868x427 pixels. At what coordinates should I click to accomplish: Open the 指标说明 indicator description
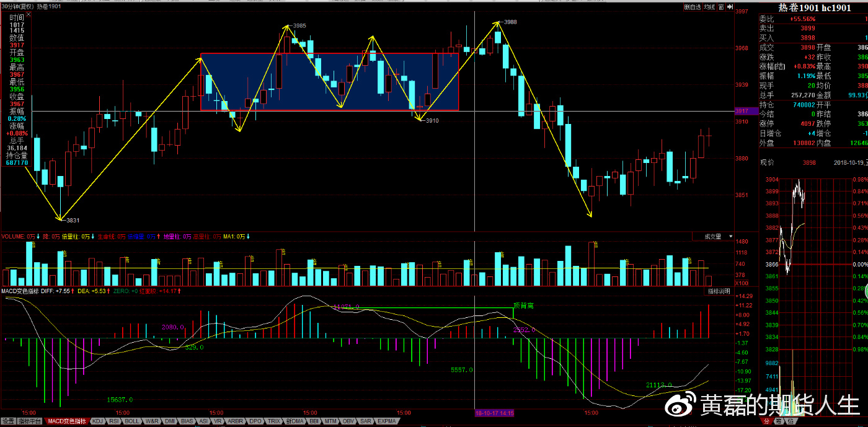(719, 291)
